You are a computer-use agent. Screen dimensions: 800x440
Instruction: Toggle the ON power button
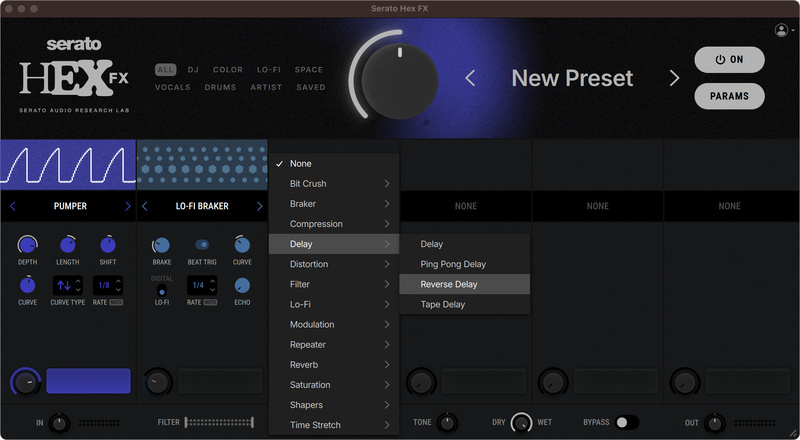click(x=729, y=60)
